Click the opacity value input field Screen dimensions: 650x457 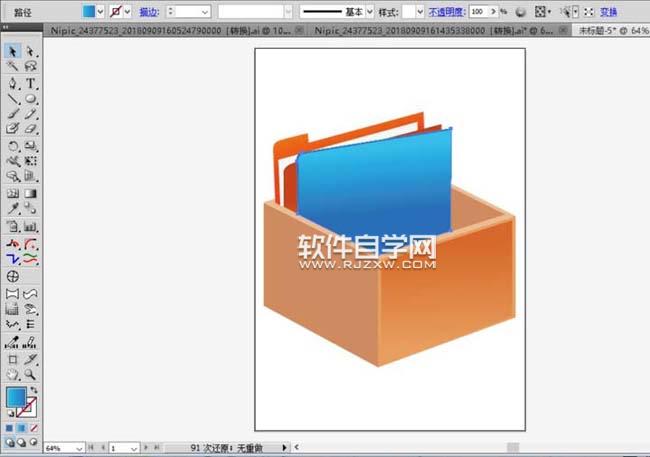[x=479, y=12]
